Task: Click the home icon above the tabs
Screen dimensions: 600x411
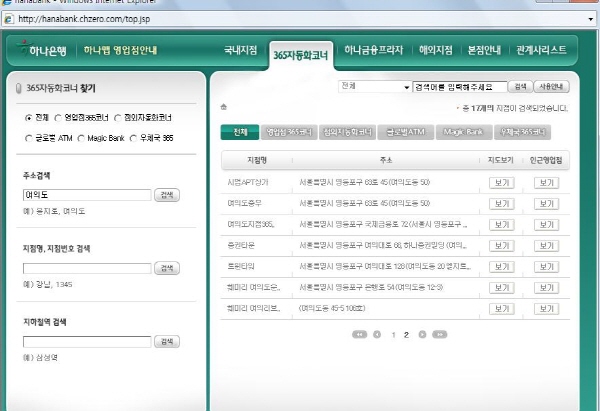Action: click(x=225, y=107)
